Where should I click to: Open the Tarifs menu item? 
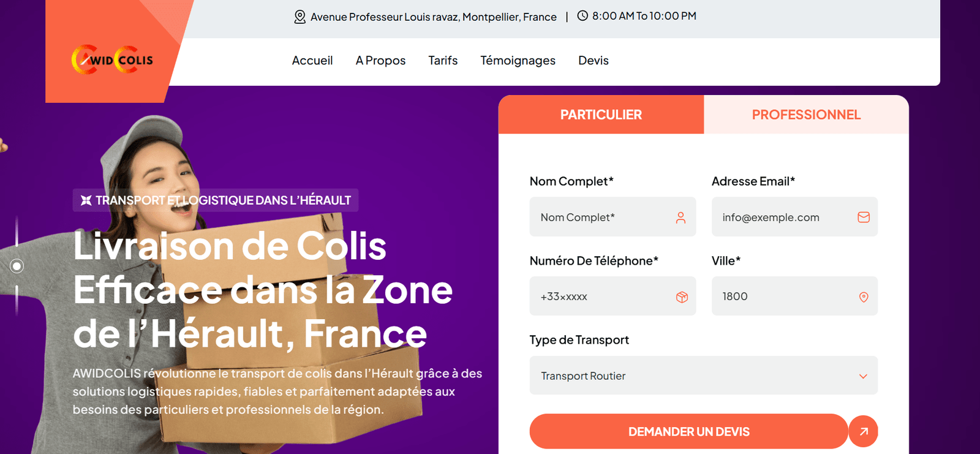[443, 61]
